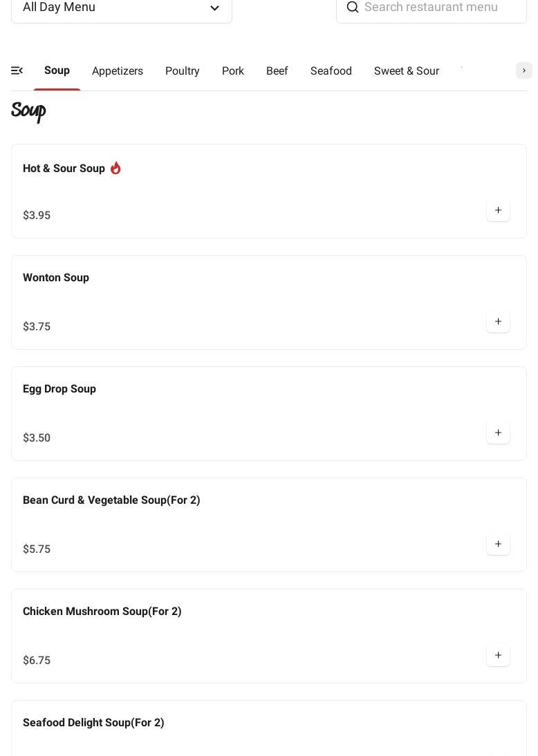Add Wonton Soup with plus icon
The width and height of the screenshot is (538, 756).
click(498, 321)
